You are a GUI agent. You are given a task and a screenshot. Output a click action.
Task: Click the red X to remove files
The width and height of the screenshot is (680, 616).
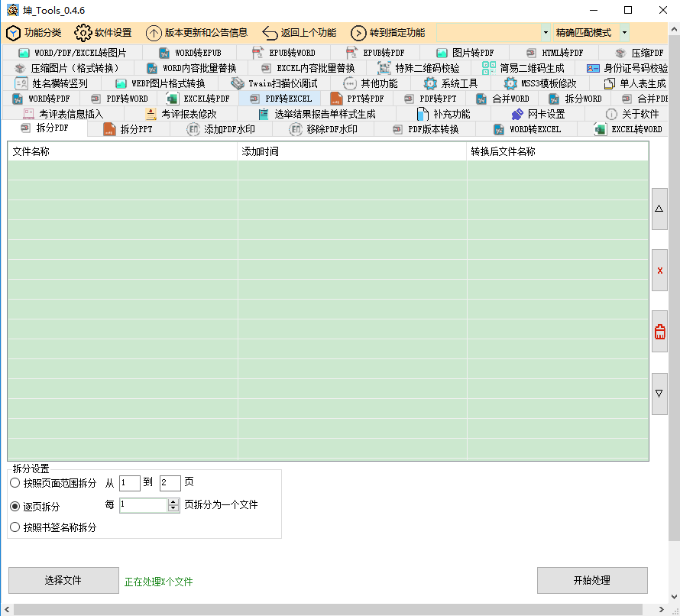pos(659,269)
